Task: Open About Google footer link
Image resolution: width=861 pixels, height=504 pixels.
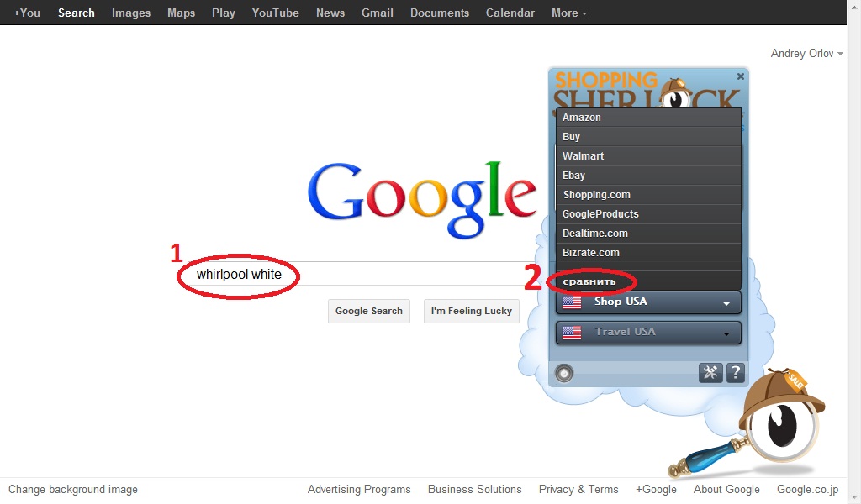Action: pos(726,489)
